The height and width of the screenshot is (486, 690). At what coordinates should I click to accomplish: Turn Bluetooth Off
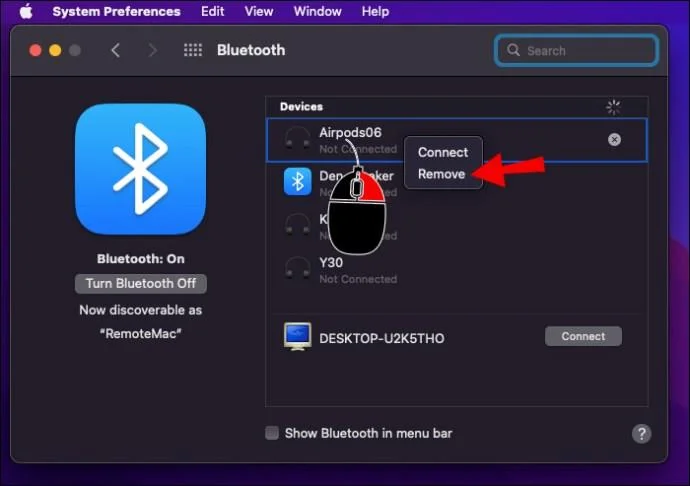[140, 284]
